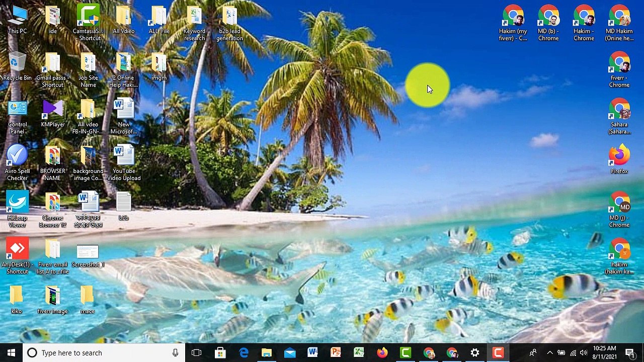Open the Action Center notifications icon
The height and width of the screenshot is (362, 644).
[629, 353]
